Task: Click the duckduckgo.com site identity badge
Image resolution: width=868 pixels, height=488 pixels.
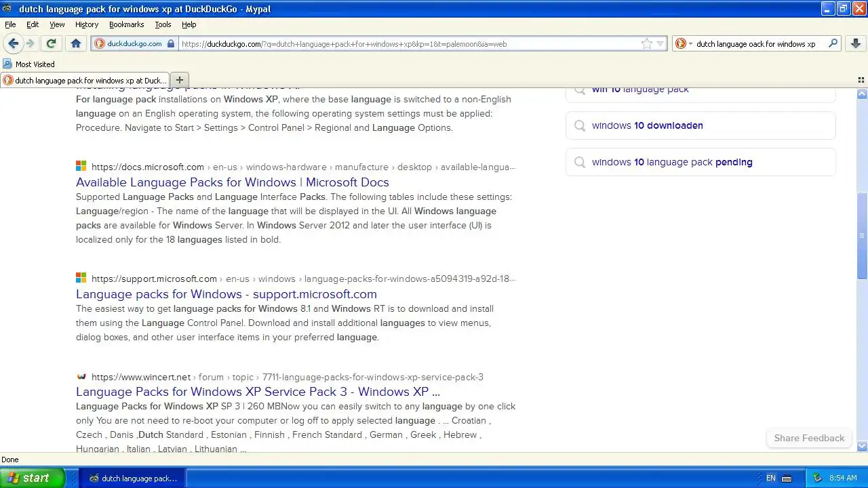Action: tap(134, 43)
